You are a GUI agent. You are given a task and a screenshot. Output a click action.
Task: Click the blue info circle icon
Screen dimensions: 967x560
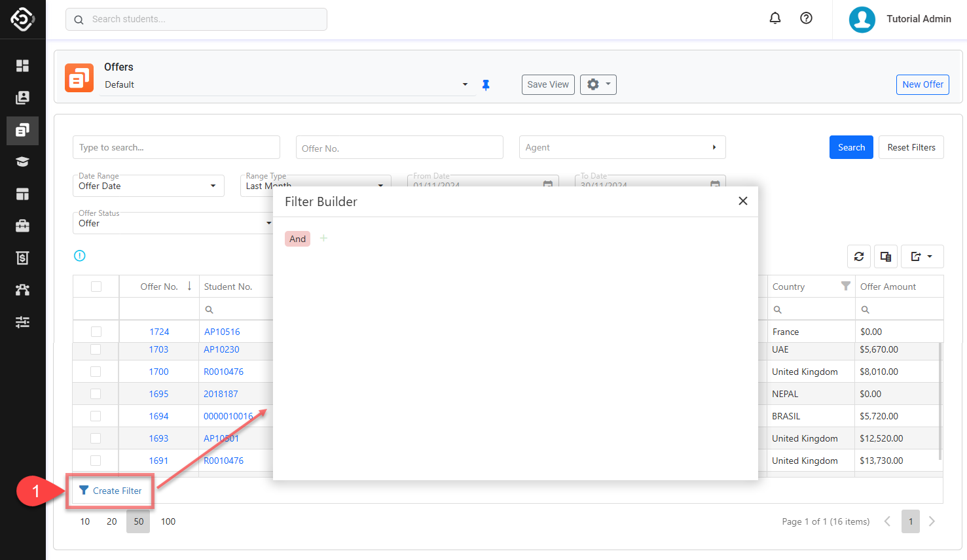pyautogui.click(x=80, y=256)
